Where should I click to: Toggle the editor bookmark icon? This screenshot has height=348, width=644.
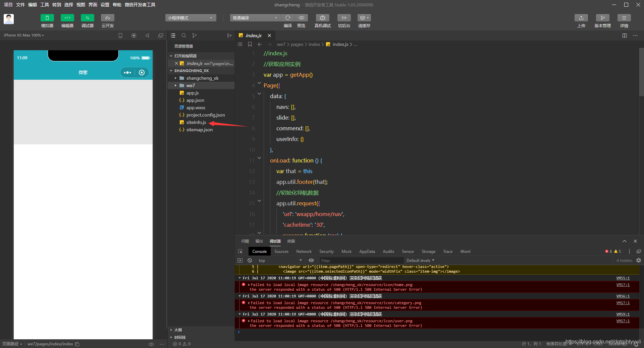pos(250,44)
